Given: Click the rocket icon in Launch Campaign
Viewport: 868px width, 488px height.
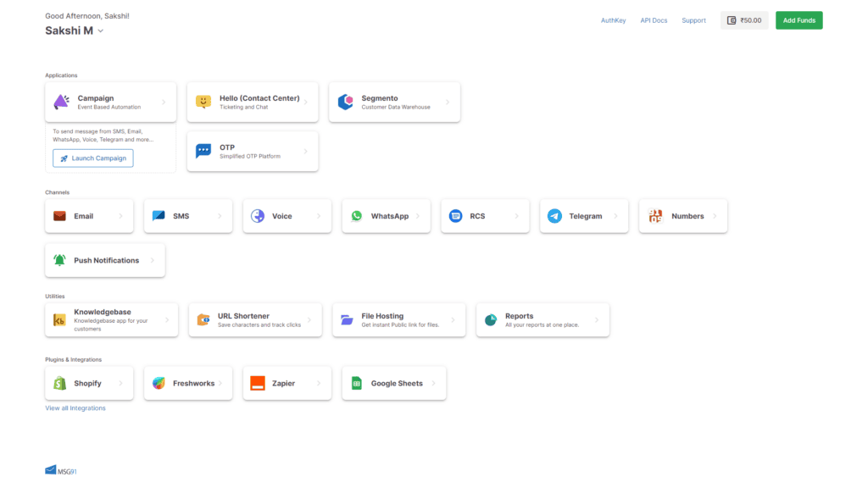Looking at the screenshot, I should [64, 158].
